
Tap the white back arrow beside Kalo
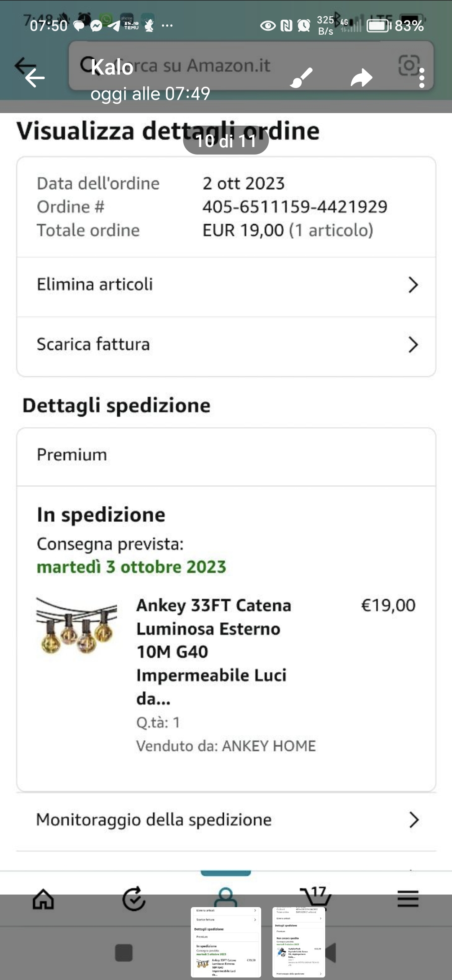(x=35, y=78)
